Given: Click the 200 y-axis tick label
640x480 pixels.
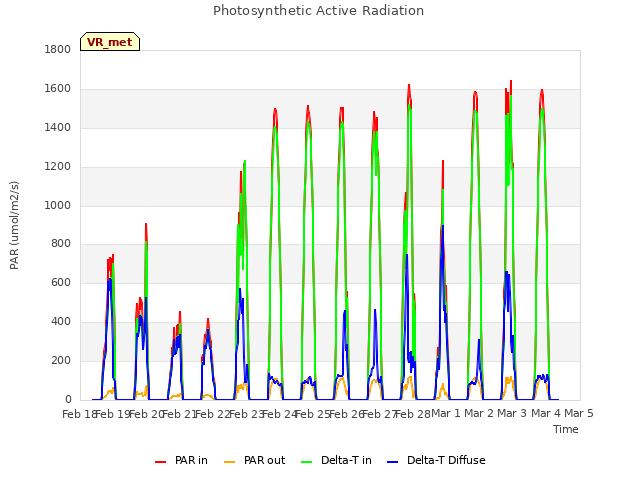Looking at the screenshot, I should pos(60,360).
